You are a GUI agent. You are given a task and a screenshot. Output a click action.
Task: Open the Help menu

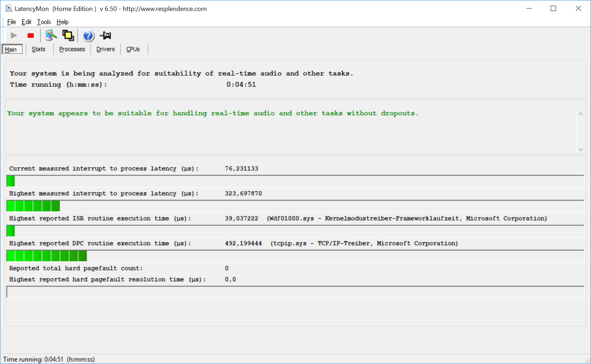[x=63, y=22]
